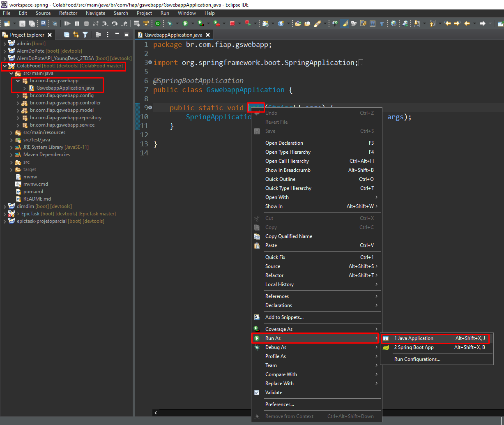
Task: Click the Collapse All icon in Project Explorer
Action: (x=67, y=35)
